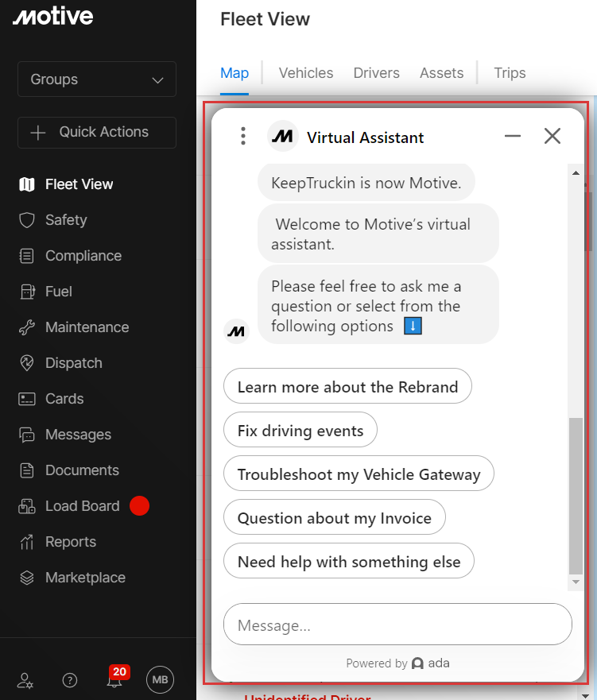
Task: Click the Safety shield icon
Action: pos(27,220)
